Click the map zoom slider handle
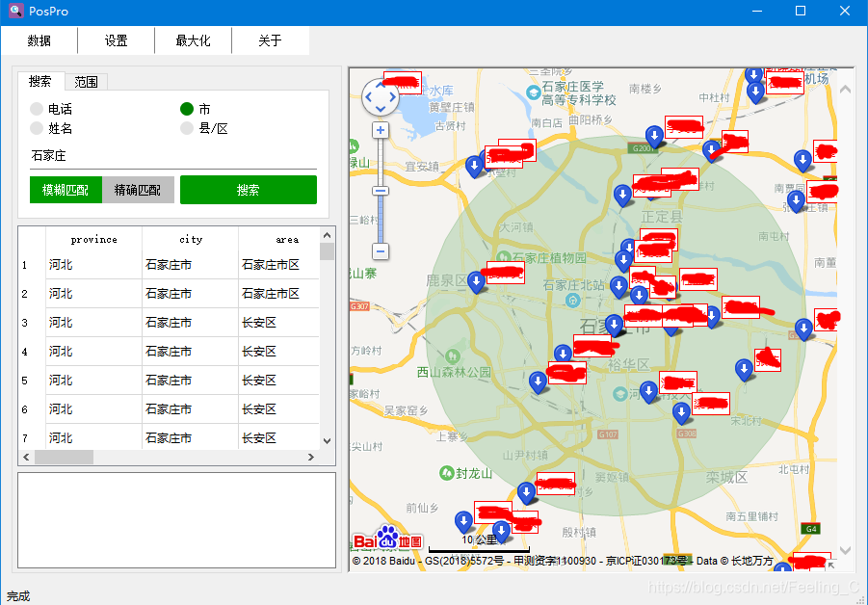Image resolution: width=868 pixels, height=605 pixels. (381, 191)
